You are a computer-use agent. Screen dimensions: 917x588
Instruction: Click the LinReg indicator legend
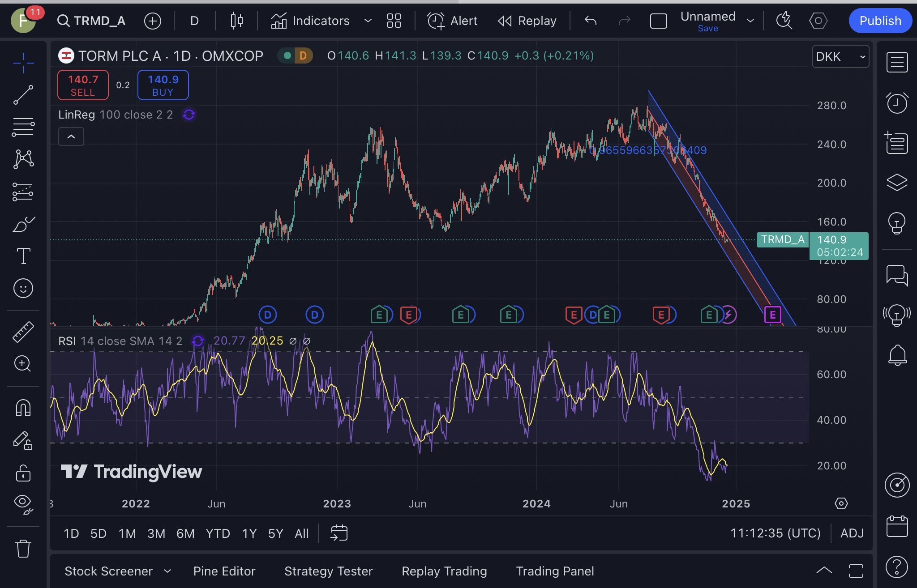click(116, 115)
